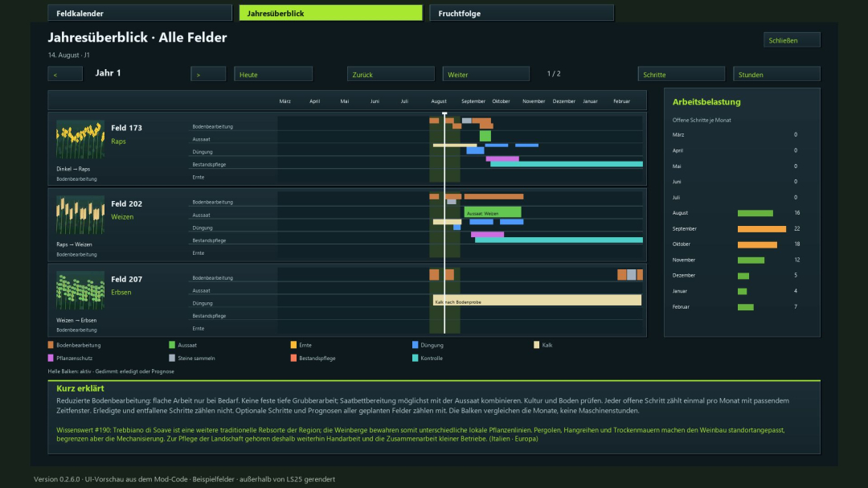
Task: Click the Oktober workload bar
Action: coord(757,244)
